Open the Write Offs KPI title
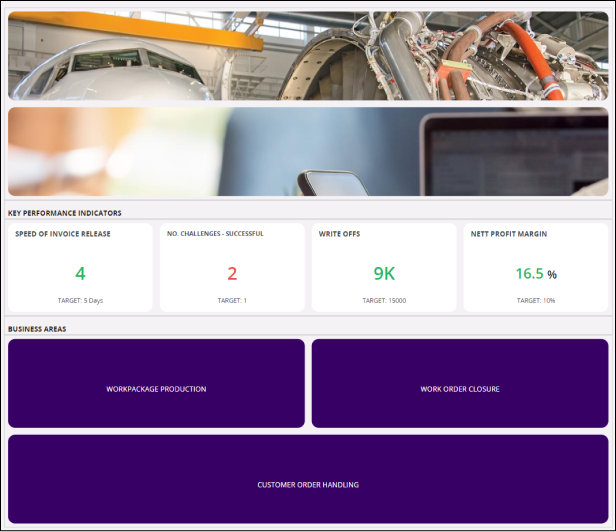Screen dimensions: 616x532 pos(340,234)
